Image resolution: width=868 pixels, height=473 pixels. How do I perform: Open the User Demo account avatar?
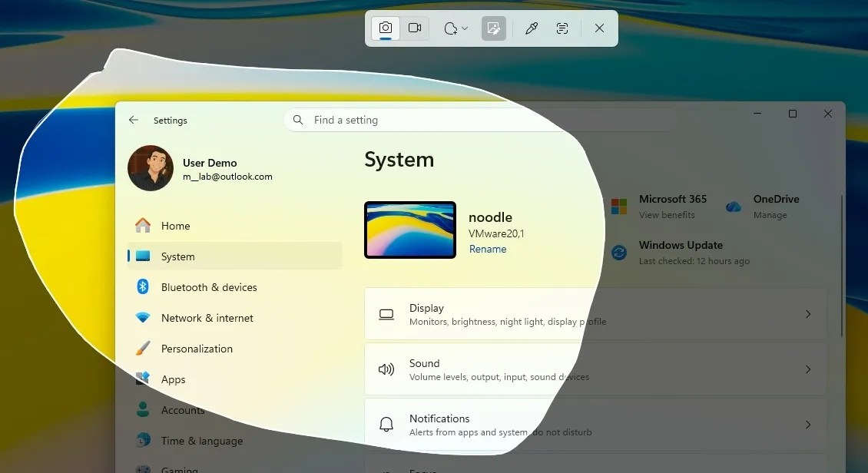click(151, 168)
